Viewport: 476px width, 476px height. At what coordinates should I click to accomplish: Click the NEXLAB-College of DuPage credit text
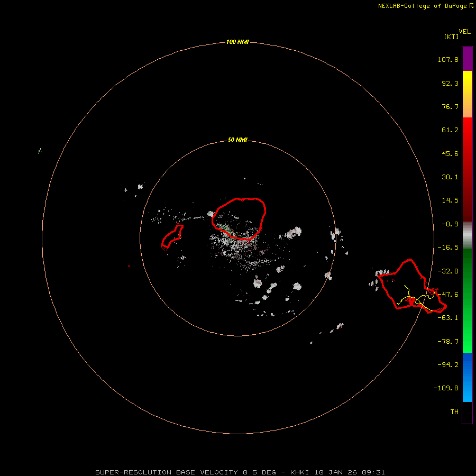click(425, 6)
